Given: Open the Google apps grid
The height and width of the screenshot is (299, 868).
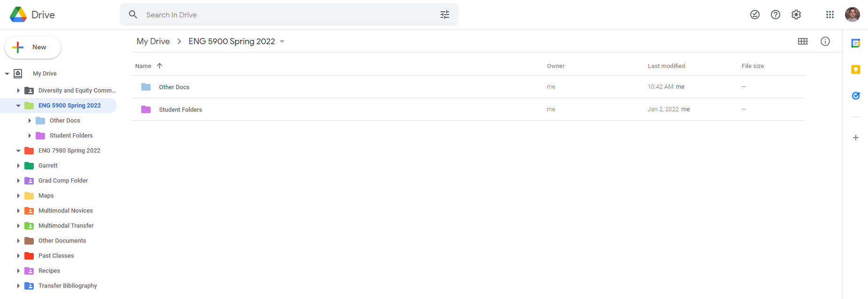Looking at the screenshot, I should (830, 15).
